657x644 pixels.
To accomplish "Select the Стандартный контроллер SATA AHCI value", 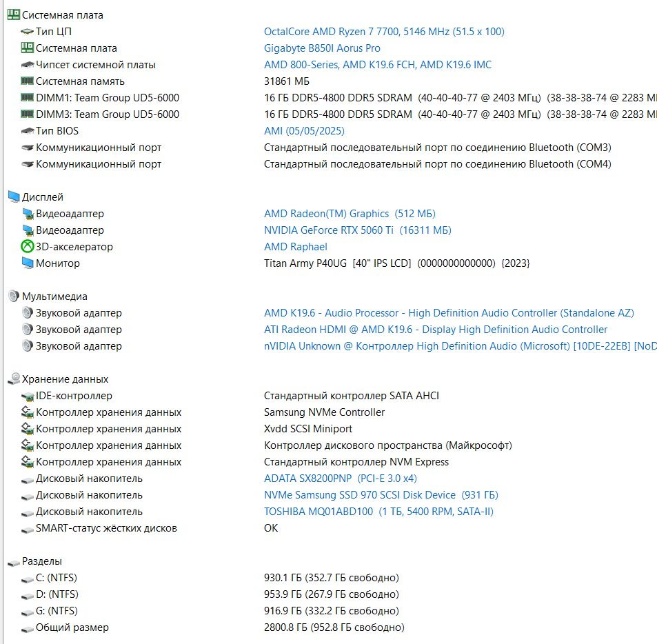I will [351, 396].
